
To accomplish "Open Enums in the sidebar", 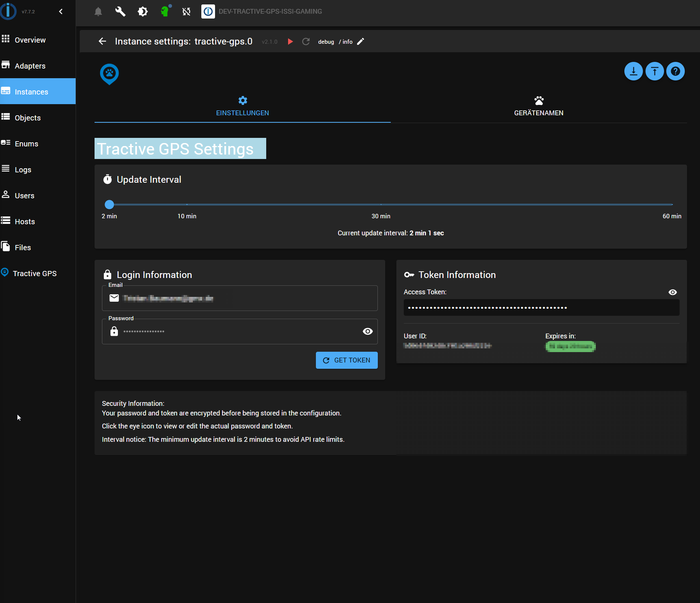I will pos(38,143).
